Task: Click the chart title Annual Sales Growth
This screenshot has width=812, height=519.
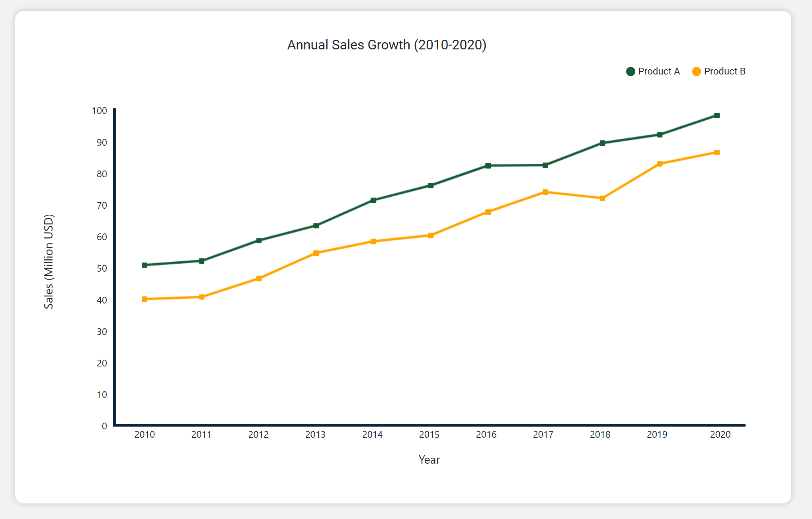Action: click(386, 45)
